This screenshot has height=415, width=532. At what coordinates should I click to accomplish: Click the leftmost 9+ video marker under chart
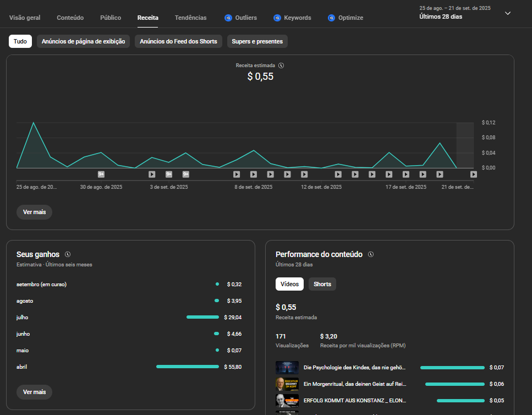(101, 174)
